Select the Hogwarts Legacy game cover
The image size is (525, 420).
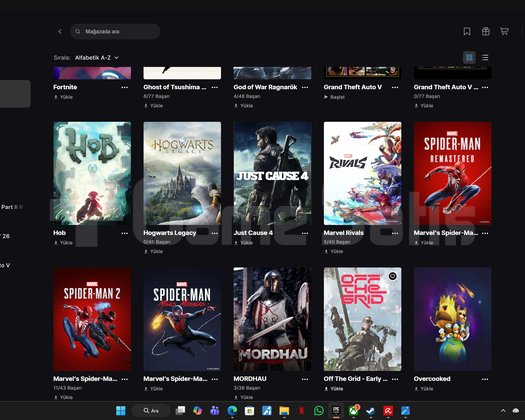click(x=182, y=173)
